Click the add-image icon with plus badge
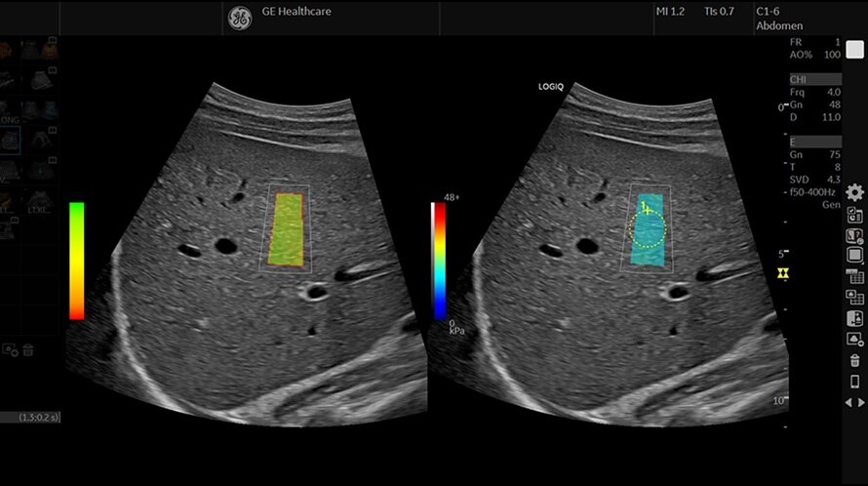 (854, 340)
